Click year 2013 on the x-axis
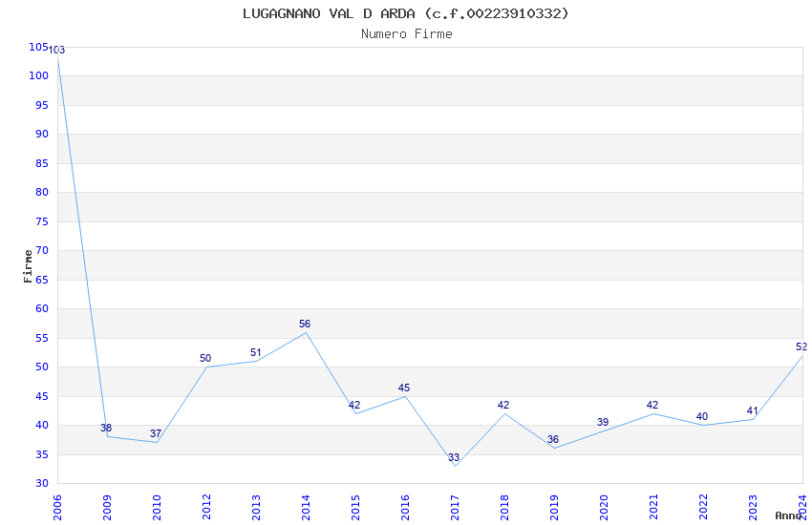Screen dimensions: 812x525 (x=256, y=508)
